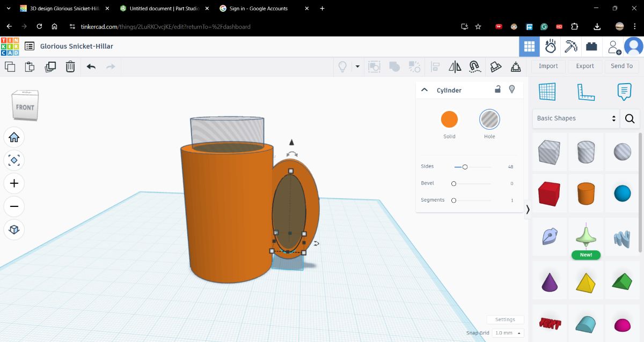Screen dimensions: 644x342
Task: Click the Delete icon in the toolbar
Action: point(70,66)
